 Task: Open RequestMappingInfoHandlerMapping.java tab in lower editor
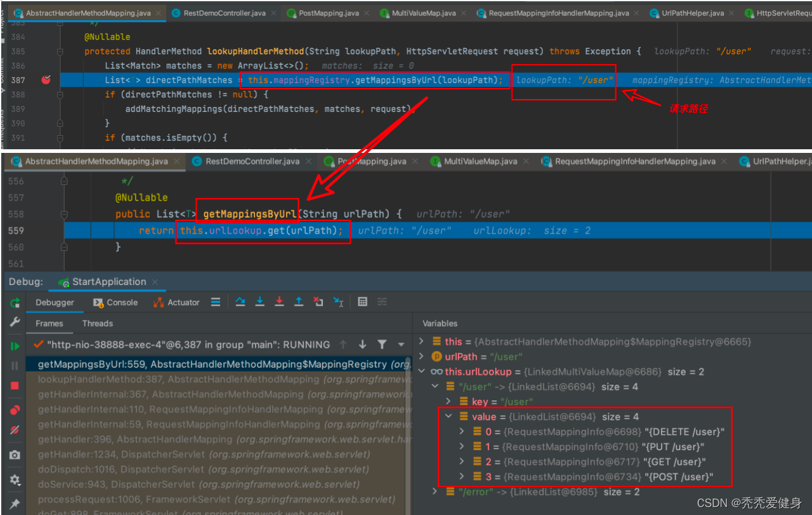635,161
